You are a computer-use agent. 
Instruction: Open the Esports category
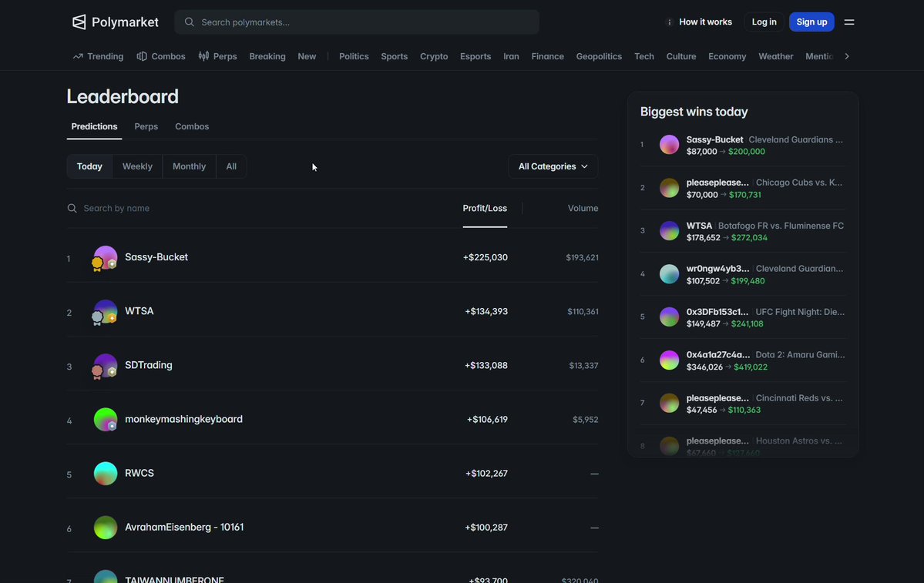(x=475, y=56)
